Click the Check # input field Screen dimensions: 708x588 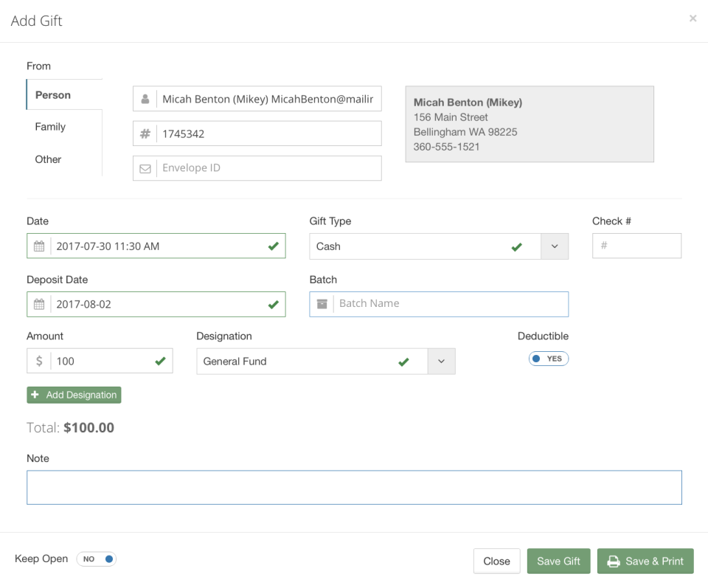click(x=636, y=245)
